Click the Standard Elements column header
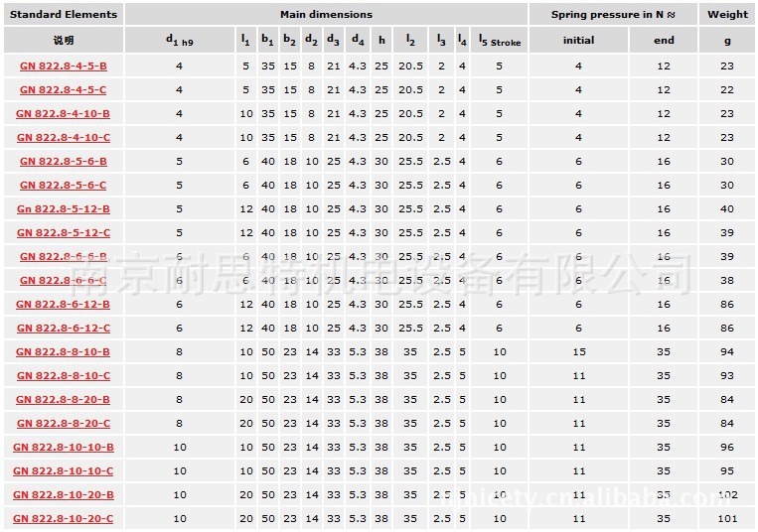The width and height of the screenshot is (758, 532). [x=64, y=14]
